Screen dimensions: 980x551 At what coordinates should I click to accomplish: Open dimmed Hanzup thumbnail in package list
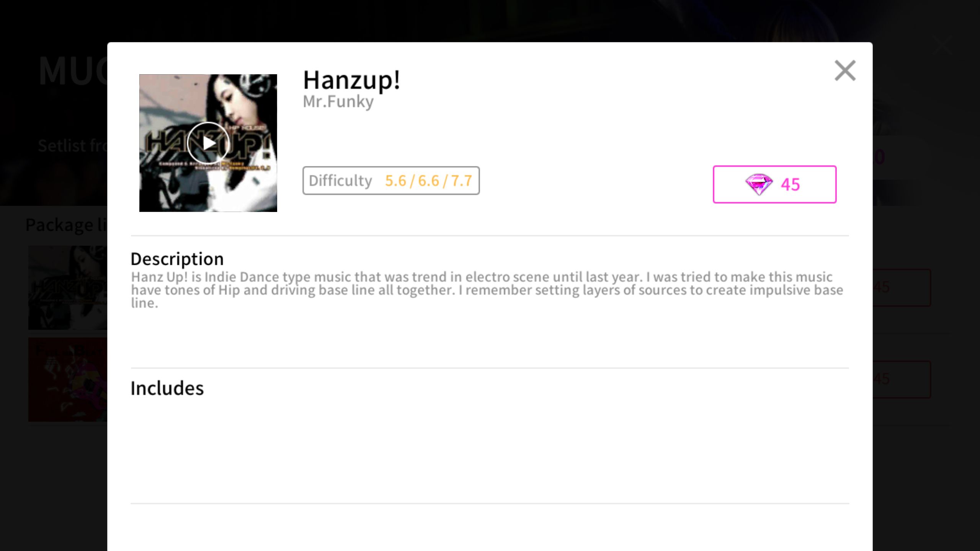tap(68, 288)
